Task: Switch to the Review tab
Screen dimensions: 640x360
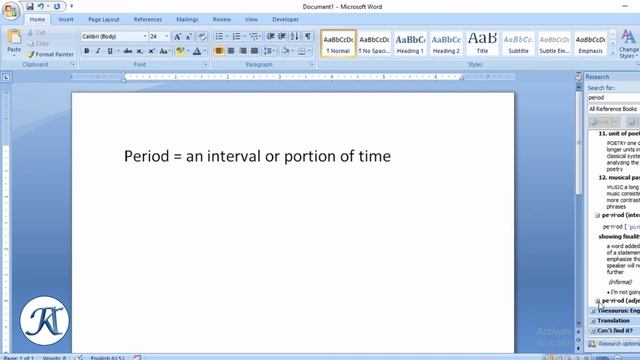Action: (222, 19)
